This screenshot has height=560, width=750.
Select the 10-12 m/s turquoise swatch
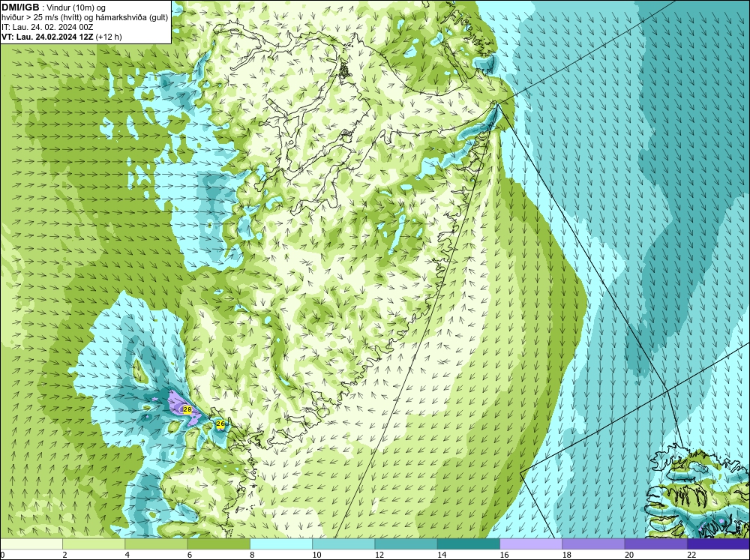(x=343, y=544)
